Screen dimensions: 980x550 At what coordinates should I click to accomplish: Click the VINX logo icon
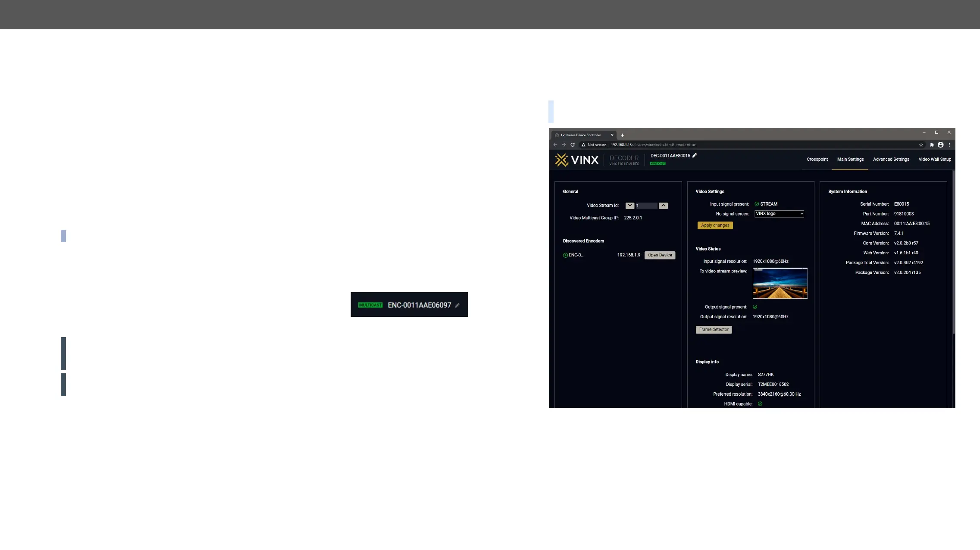[x=561, y=160]
